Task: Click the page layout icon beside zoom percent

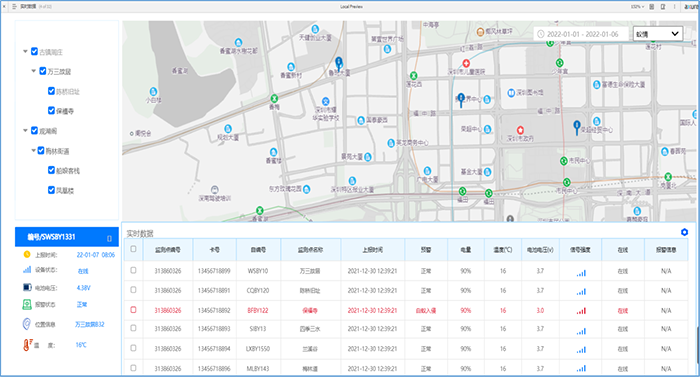Action: pos(652,7)
